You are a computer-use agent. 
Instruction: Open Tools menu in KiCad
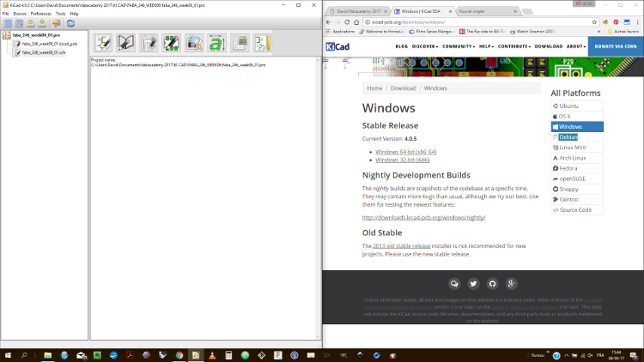pos(61,14)
